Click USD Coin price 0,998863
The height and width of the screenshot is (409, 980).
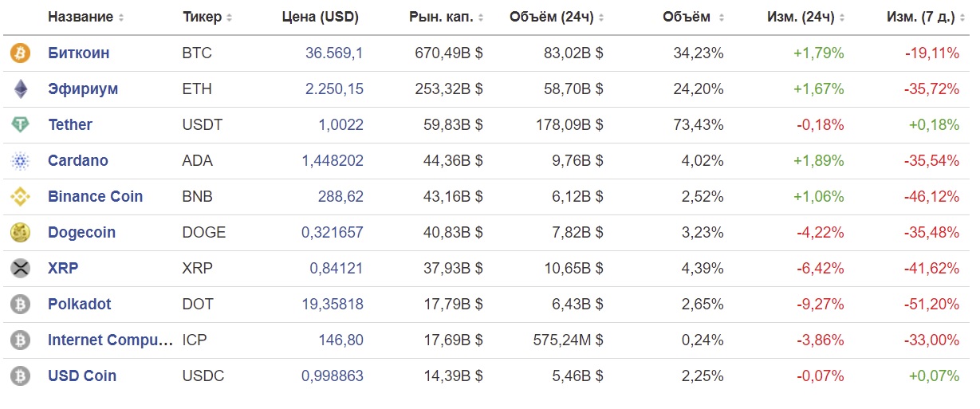coord(333,376)
